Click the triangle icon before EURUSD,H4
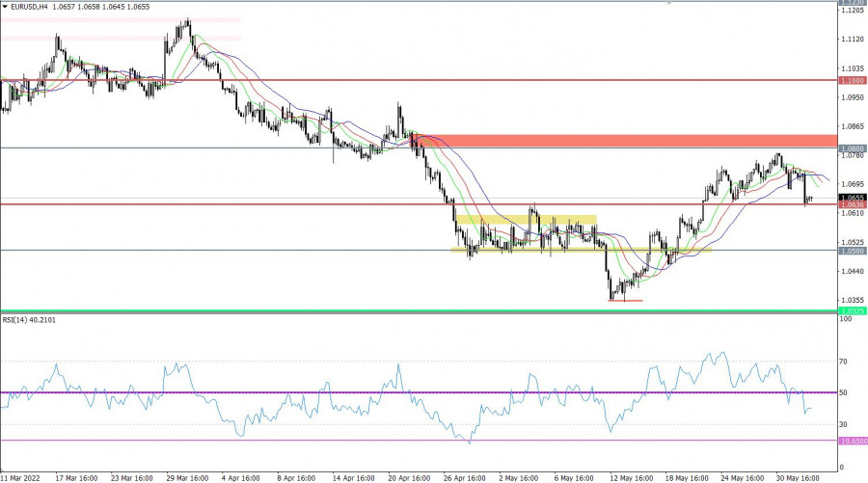Screen dimensions: 868x483 5,7
